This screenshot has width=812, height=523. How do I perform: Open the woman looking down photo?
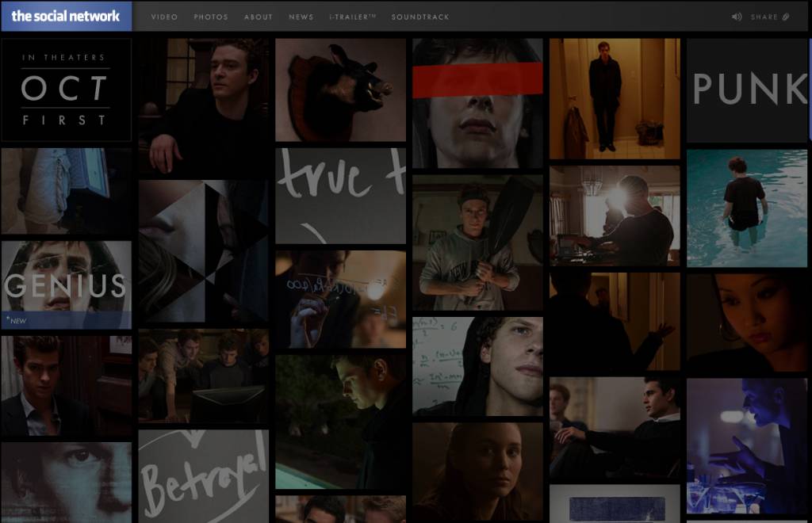tap(747, 323)
